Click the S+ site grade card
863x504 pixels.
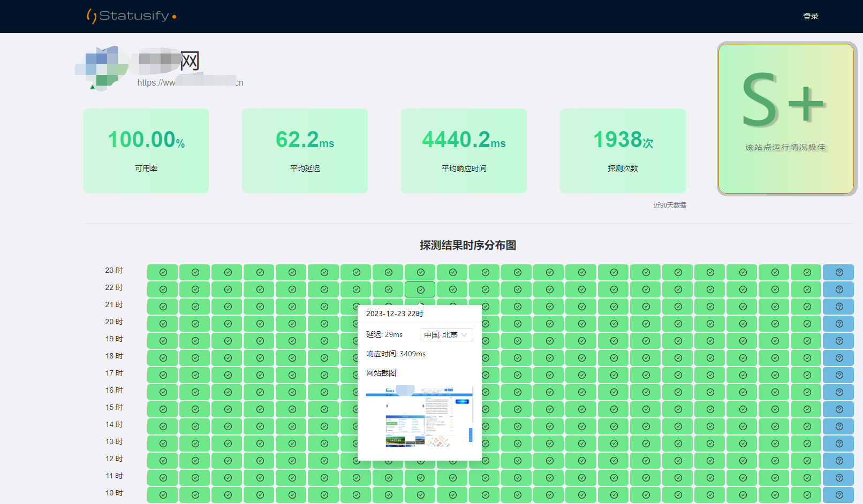786,118
